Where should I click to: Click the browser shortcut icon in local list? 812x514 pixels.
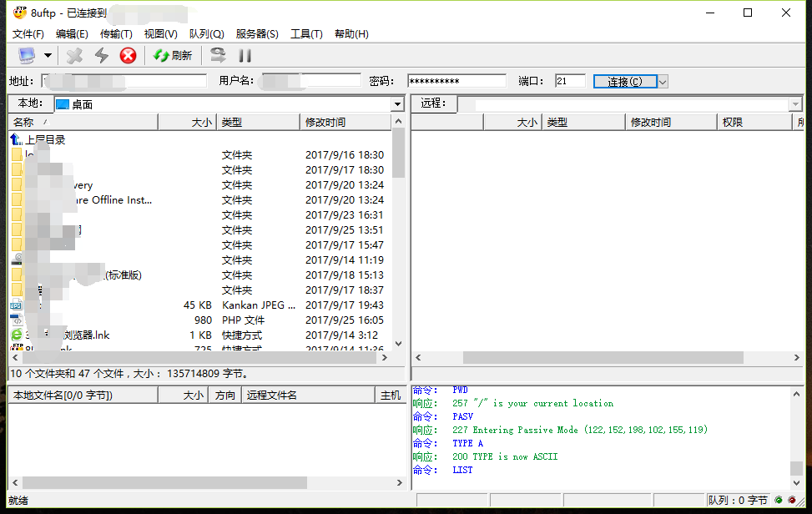[17, 335]
